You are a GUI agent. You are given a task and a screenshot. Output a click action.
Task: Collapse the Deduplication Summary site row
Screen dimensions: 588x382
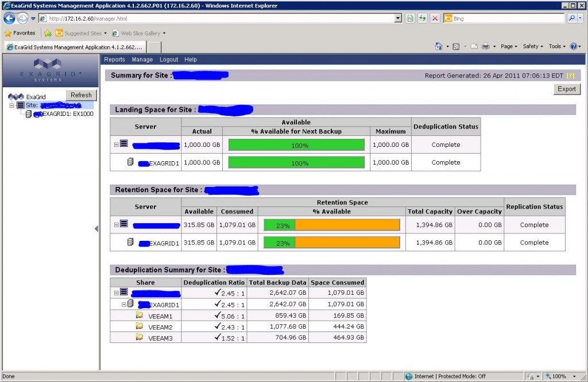tap(117, 293)
